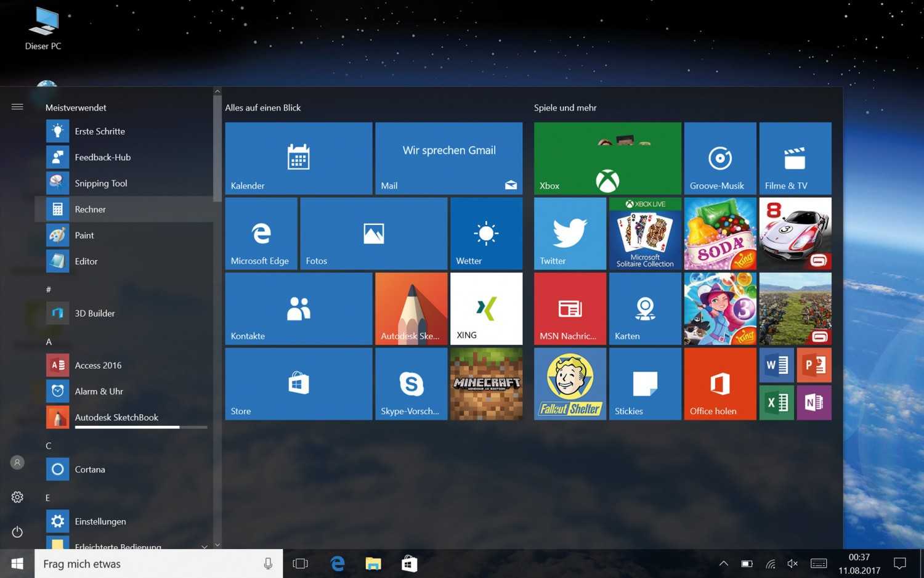Open Store from the taskbar
The image size is (924, 578).
[x=410, y=564]
